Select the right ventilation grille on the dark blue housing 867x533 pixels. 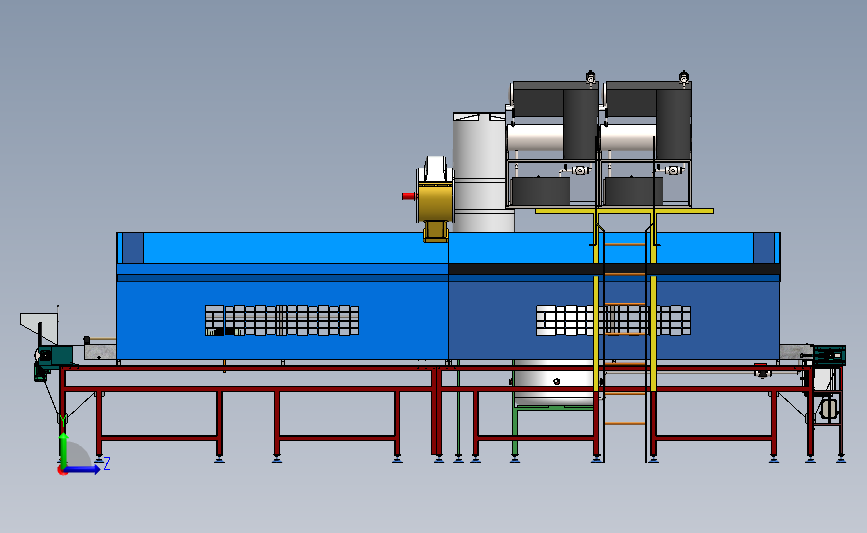click(613, 321)
